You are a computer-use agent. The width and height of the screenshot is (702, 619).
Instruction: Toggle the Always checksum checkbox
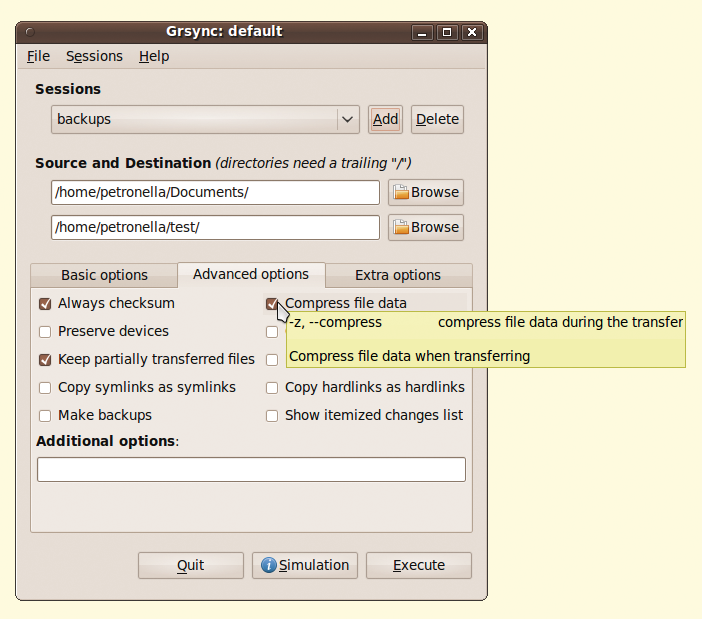point(45,304)
